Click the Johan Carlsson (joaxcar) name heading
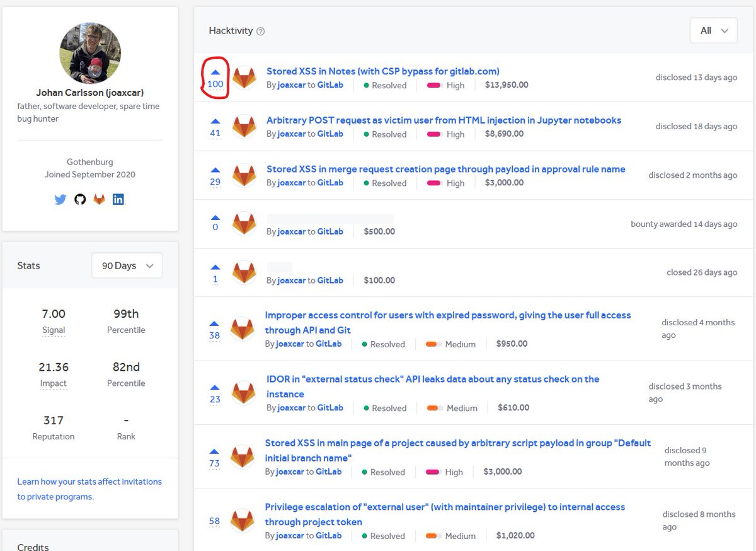This screenshot has height=551, width=756. click(x=90, y=93)
